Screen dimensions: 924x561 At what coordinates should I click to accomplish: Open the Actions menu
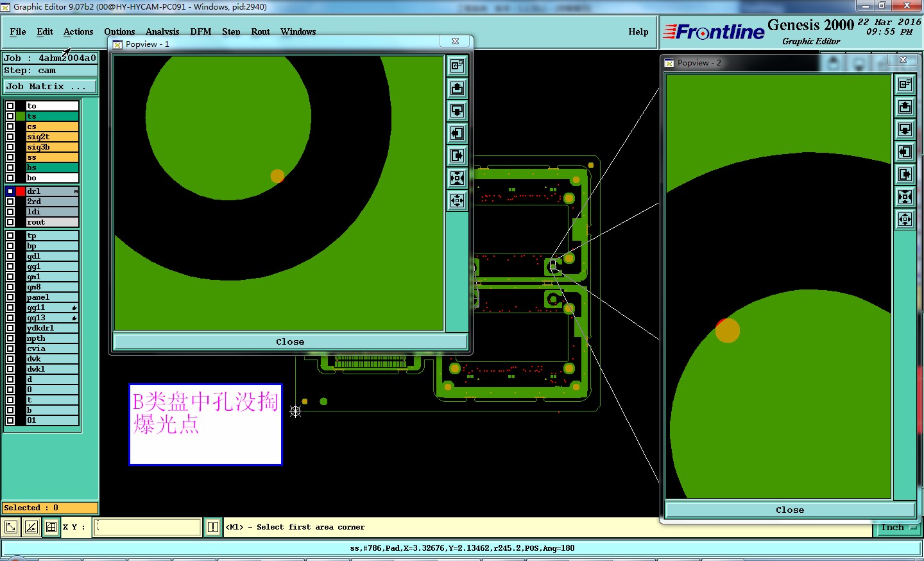(x=78, y=31)
